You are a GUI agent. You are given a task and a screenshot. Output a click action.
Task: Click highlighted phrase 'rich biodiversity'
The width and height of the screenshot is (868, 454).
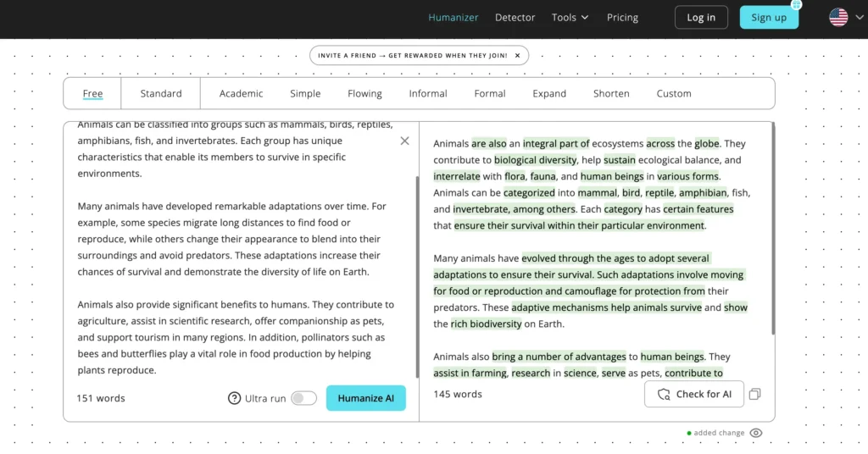(x=486, y=324)
